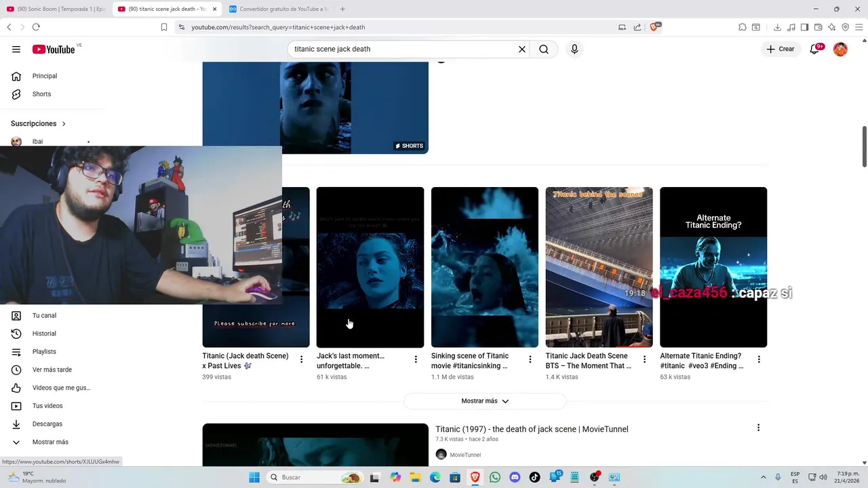Open the MovieTunnel channel link
This screenshot has width=868, height=488.
point(465,455)
